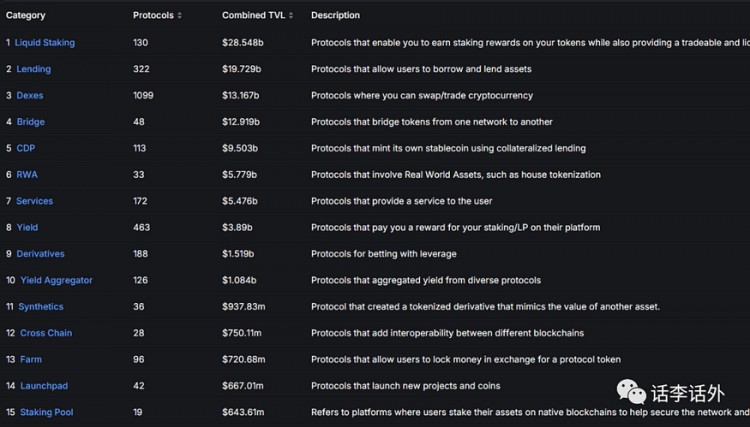Image resolution: width=750 pixels, height=427 pixels.
Task: Open the RWA category link
Action: 27,175
